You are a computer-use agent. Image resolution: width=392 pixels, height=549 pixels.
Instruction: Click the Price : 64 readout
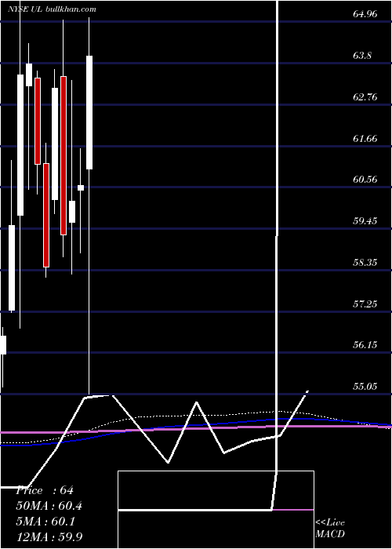pos(45,490)
